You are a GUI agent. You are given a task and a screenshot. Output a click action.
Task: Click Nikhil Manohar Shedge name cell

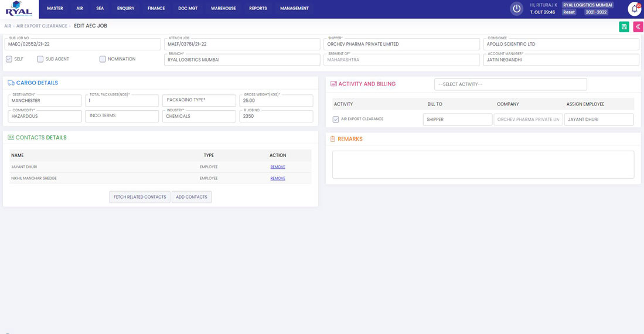pyautogui.click(x=33, y=179)
